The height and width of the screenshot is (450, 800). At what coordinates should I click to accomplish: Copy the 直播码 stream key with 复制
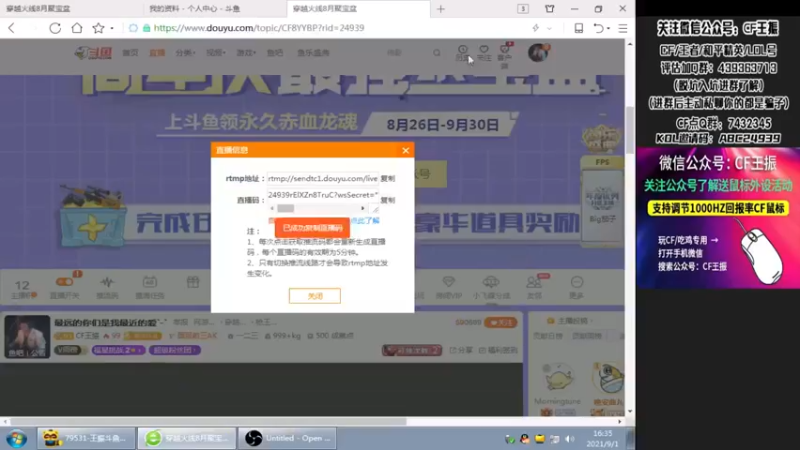(388, 200)
